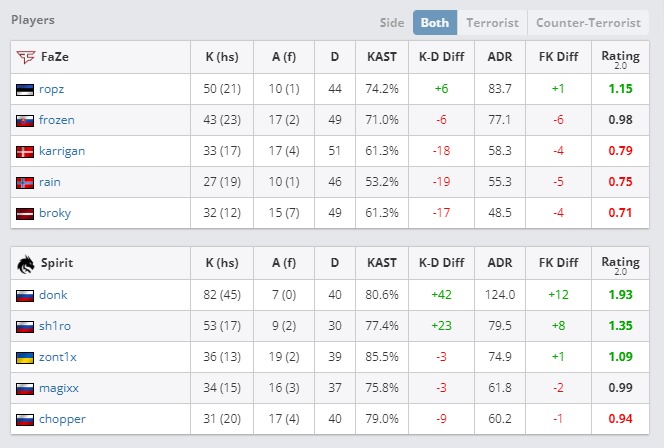This screenshot has height=448, width=664.
Task: Click the FaZe team logo icon
Action: point(25,57)
